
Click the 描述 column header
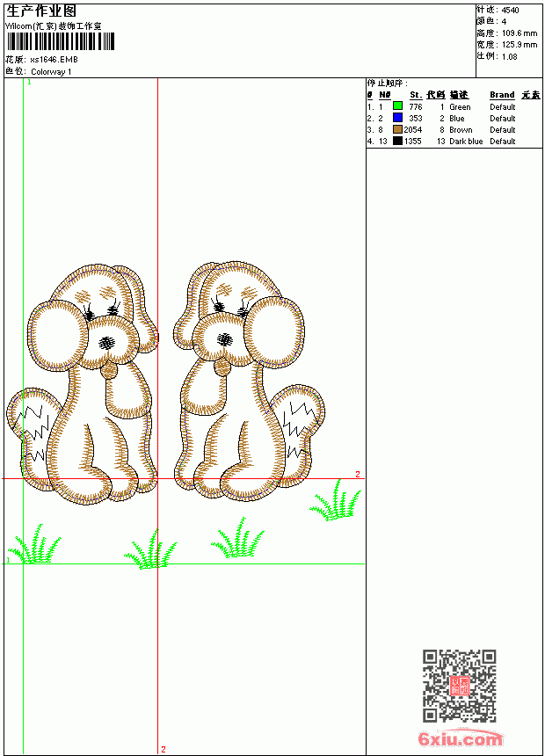click(459, 95)
